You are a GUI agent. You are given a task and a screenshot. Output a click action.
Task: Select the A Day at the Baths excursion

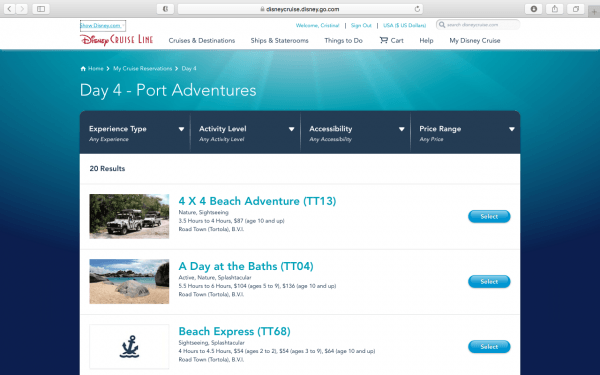click(x=489, y=281)
